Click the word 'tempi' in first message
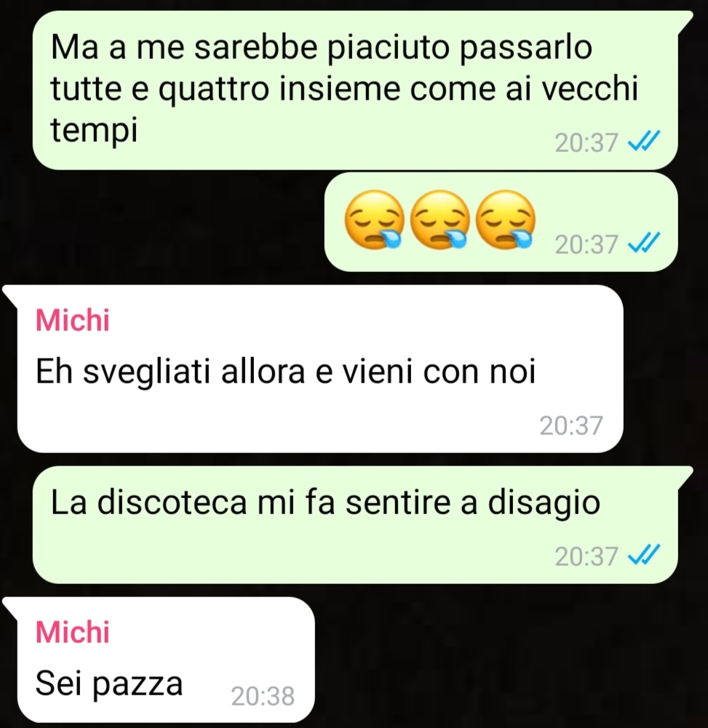708x728 pixels. pos(95,129)
